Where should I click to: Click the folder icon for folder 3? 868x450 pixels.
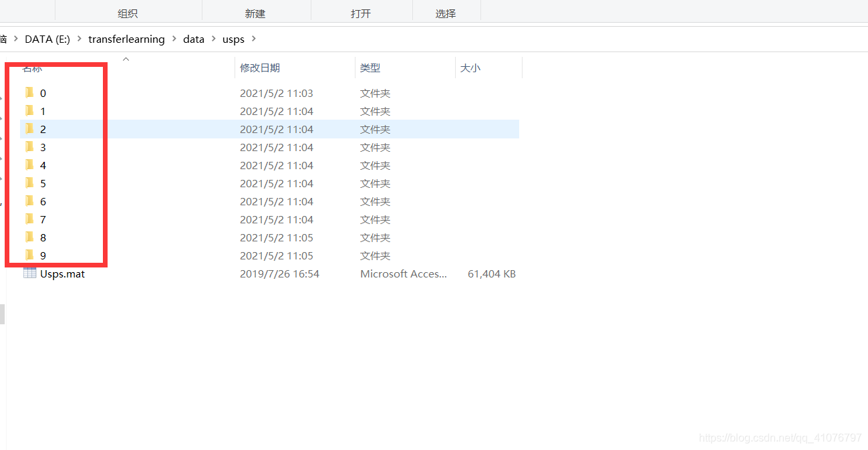point(29,146)
